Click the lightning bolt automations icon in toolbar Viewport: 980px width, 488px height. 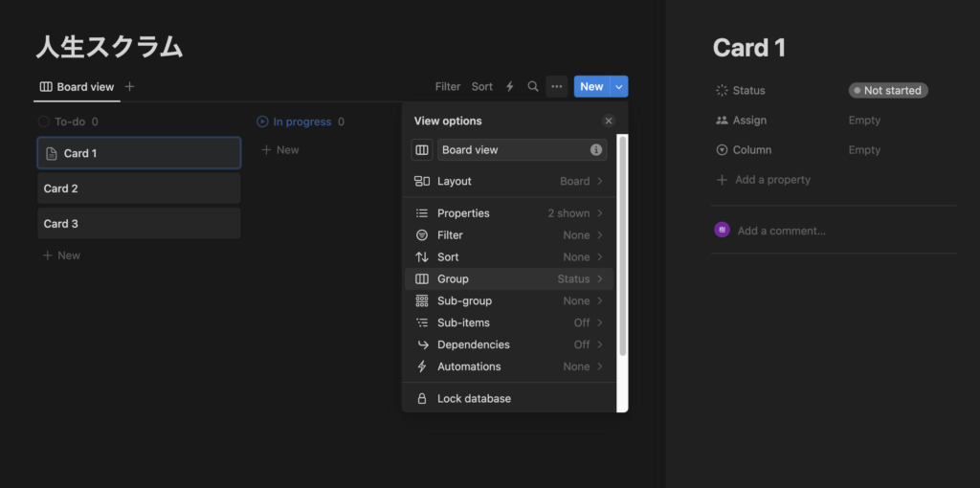click(509, 87)
